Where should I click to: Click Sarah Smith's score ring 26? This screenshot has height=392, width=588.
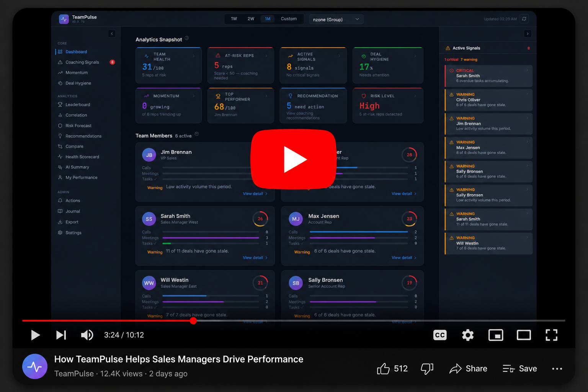260,219
